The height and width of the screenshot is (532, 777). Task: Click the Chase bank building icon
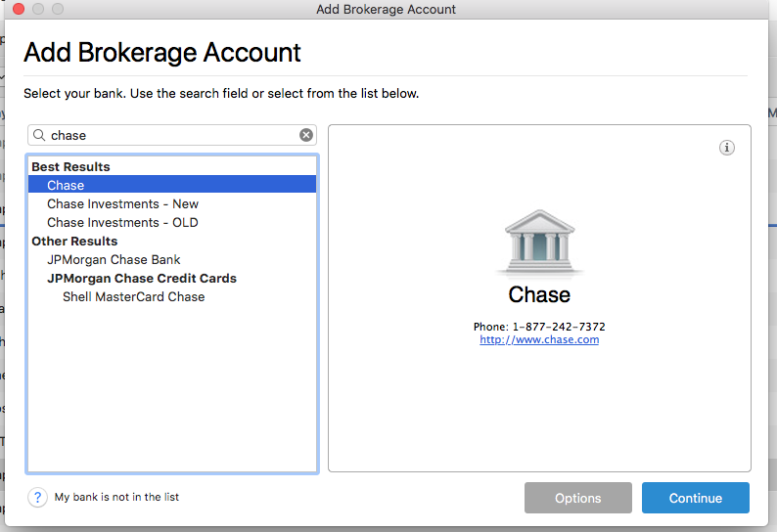click(539, 243)
